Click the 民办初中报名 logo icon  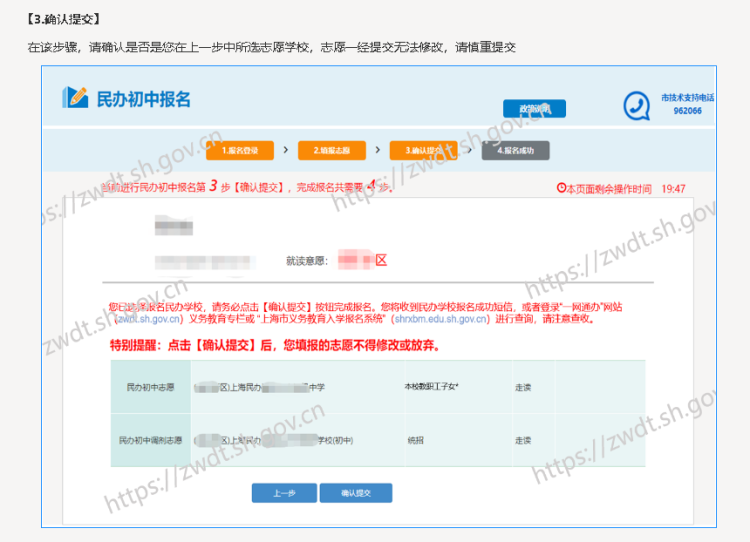point(75,98)
